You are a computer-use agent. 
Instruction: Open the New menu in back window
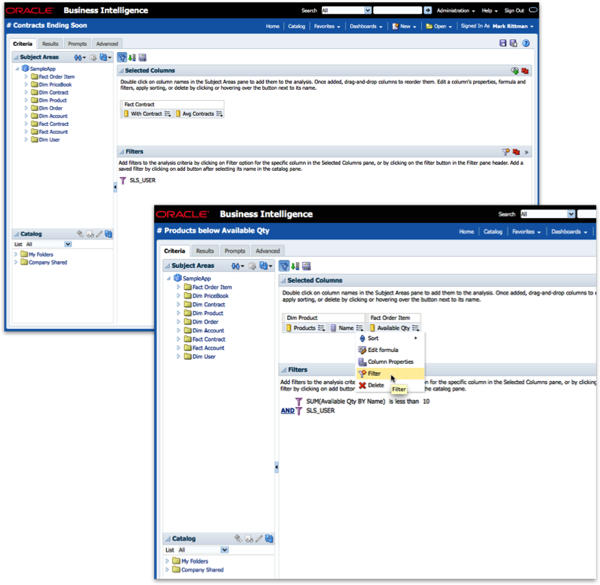pyautogui.click(x=404, y=26)
